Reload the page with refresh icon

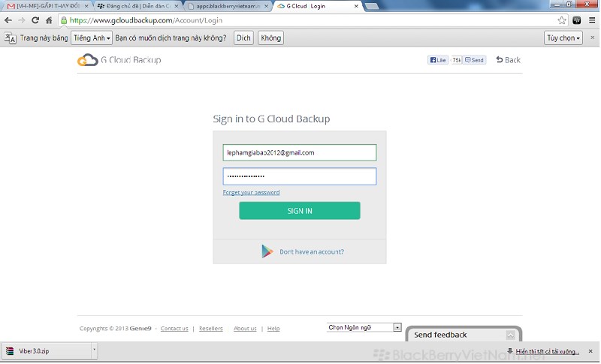coord(35,20)
